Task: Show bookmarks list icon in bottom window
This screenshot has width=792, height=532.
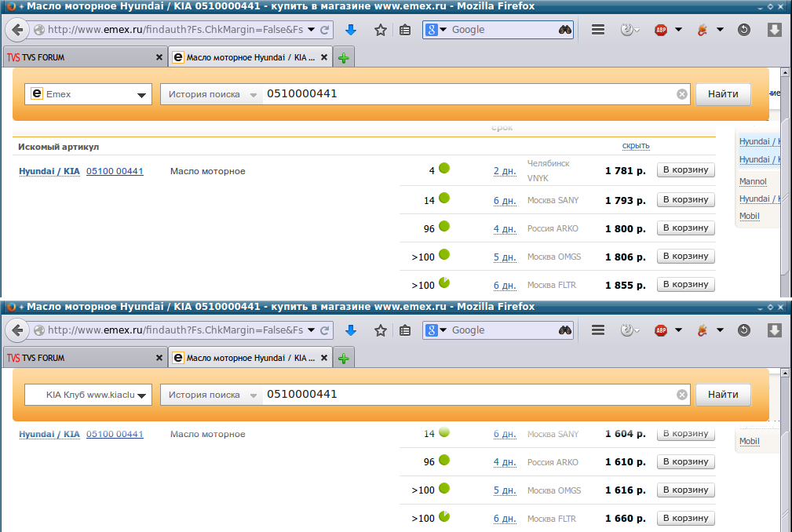Action: (404, 330)
